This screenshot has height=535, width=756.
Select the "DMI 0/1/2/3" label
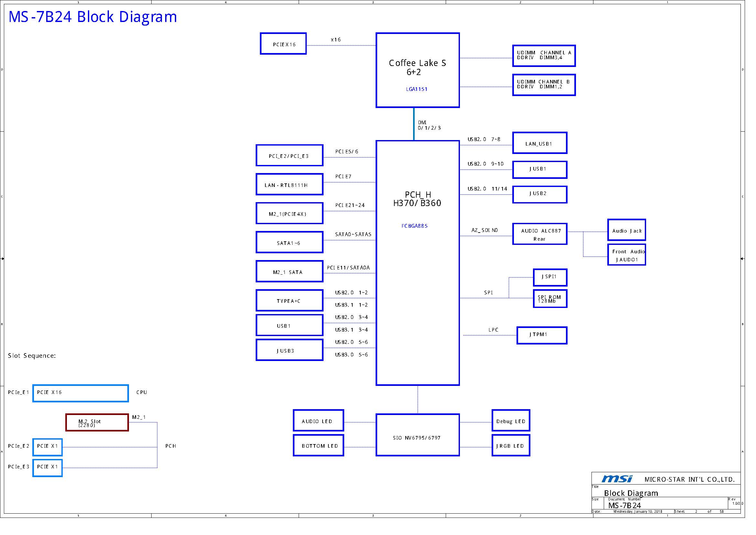429,125
